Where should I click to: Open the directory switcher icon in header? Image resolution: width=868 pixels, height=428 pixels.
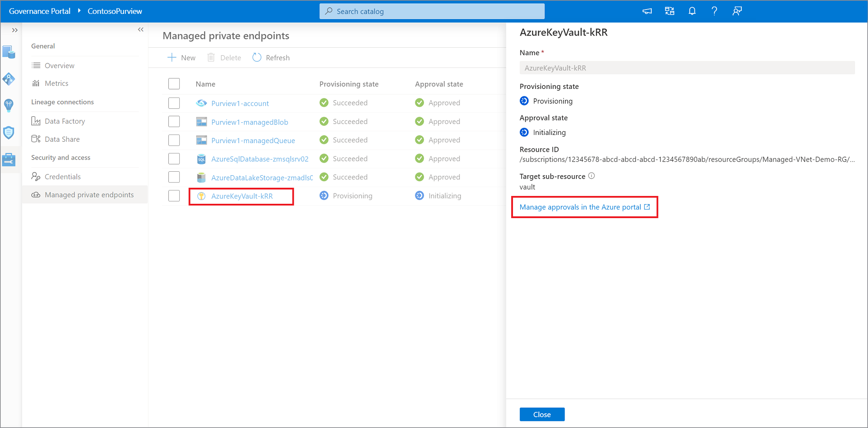tap(670, 11)
